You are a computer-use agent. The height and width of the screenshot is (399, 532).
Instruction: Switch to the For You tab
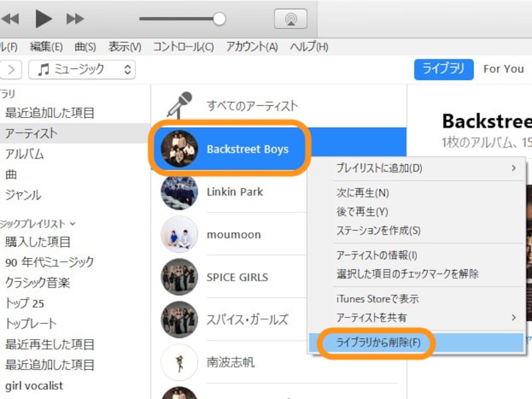coord(503,69)
